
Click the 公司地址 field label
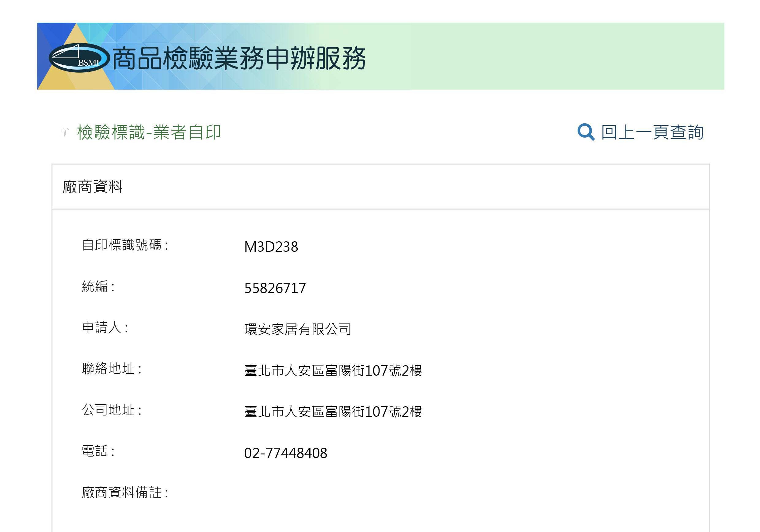[x=112, y=410]
